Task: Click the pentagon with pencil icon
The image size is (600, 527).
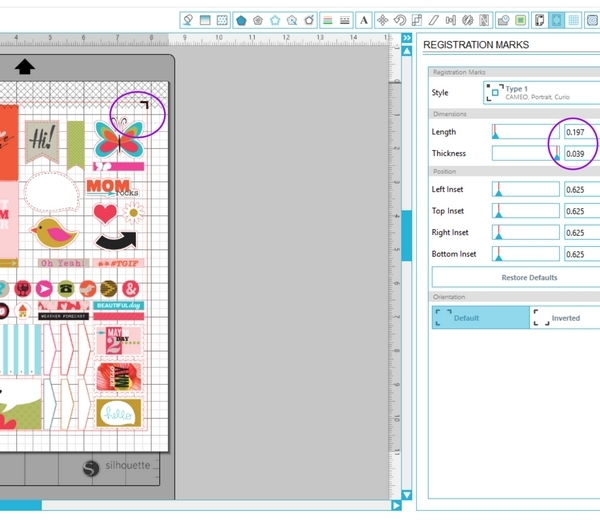Action: [309, 20]
